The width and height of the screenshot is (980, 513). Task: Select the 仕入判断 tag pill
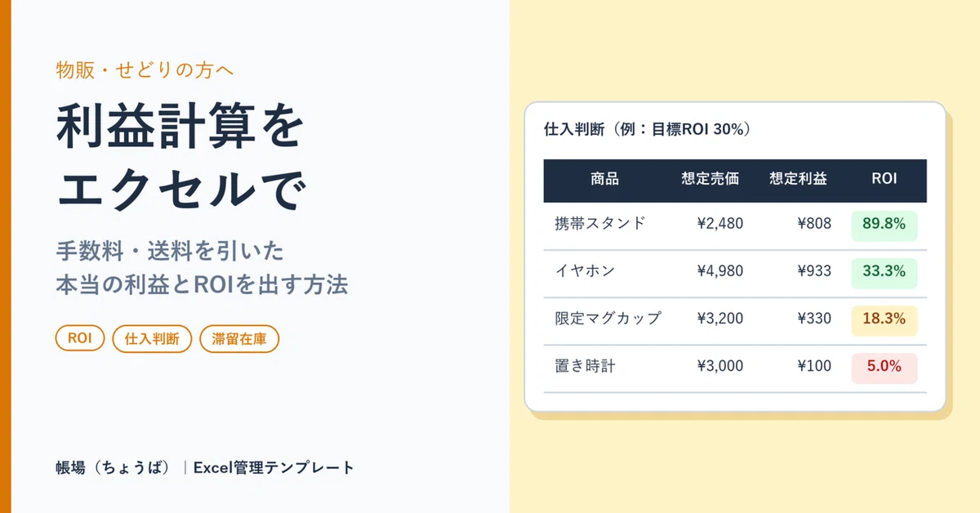click(x=152, y=339)
